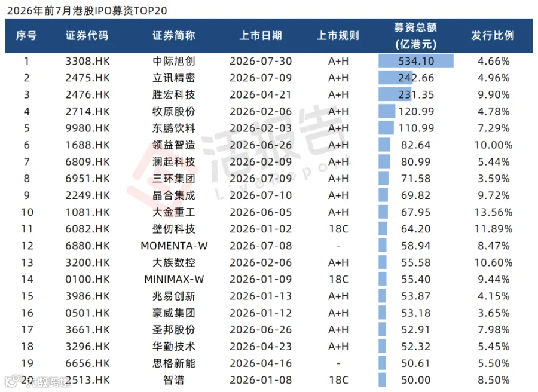Select the name 思格新能
The height and width of the screenshot is (392, 538).
174,363
